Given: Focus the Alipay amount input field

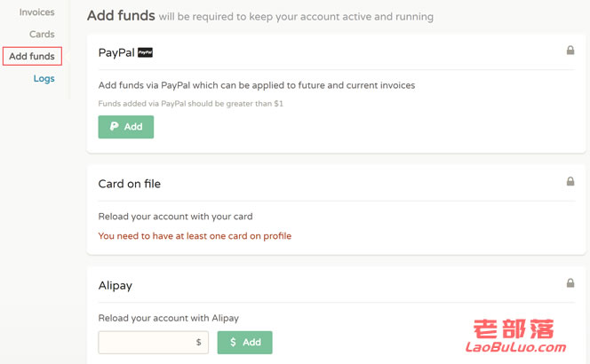Looking at the screenshot, I should [x=154, y=342].
